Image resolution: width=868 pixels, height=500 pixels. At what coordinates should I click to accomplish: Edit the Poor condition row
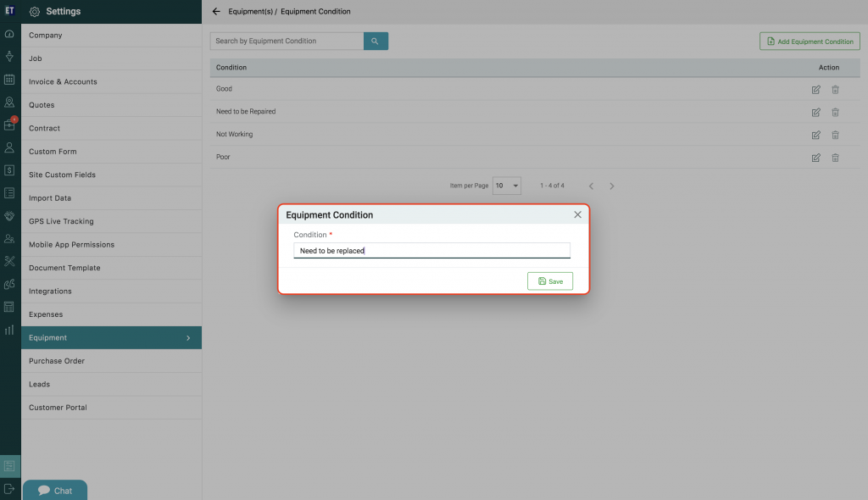(x=816, y=158)
